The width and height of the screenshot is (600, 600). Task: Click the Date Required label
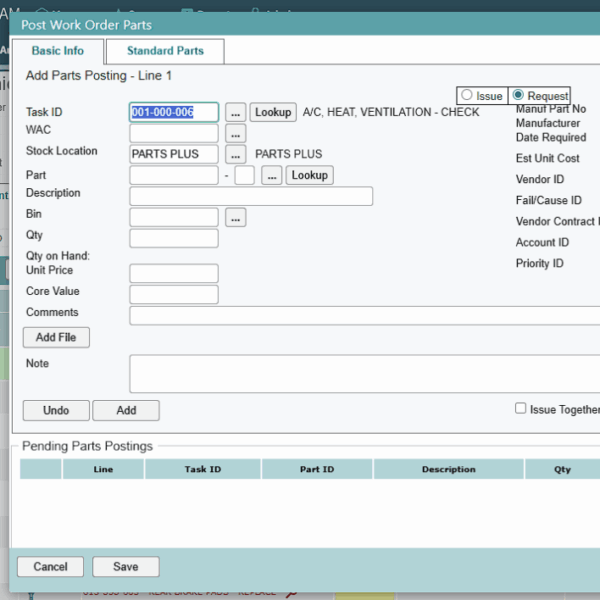(x=551, y=137)
